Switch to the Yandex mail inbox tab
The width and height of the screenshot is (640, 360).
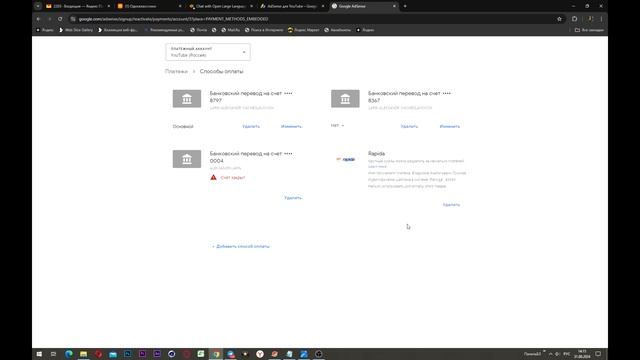78,6
